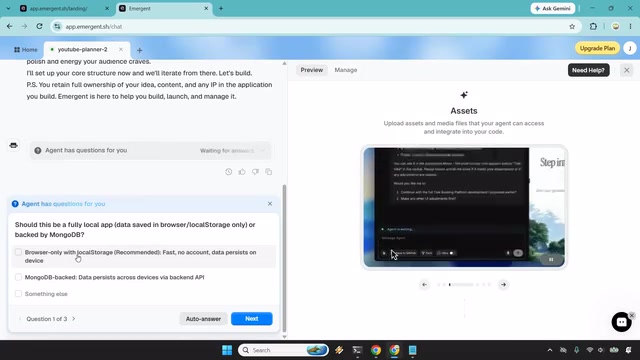Like the agent response with thumbs up
The image size is (640, 360).
tap(242, 172)
